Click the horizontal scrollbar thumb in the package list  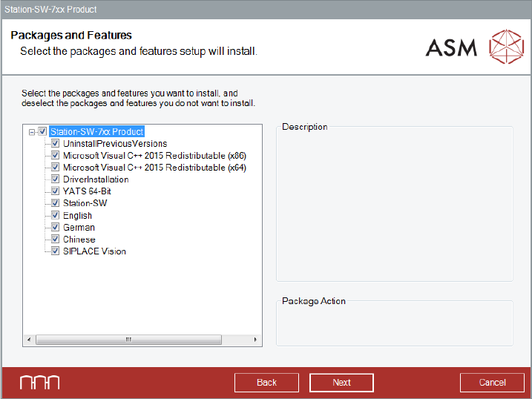coord(128,340)
